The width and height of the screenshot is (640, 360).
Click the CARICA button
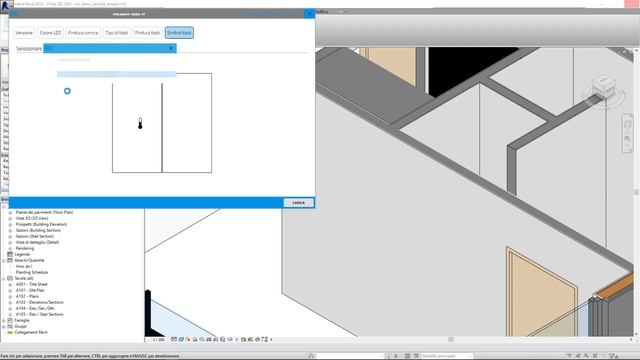pyautogui.click(x=298, y=203)
